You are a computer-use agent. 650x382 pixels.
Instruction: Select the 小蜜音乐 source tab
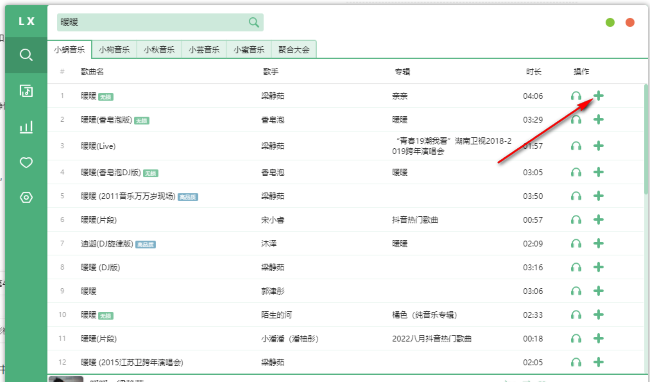(x=249, y=50)
